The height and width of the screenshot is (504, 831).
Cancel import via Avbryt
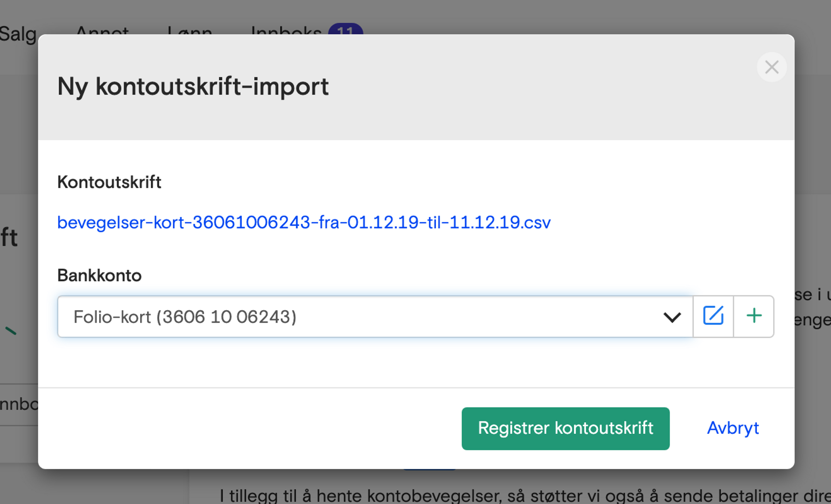(x=732, y=428)
